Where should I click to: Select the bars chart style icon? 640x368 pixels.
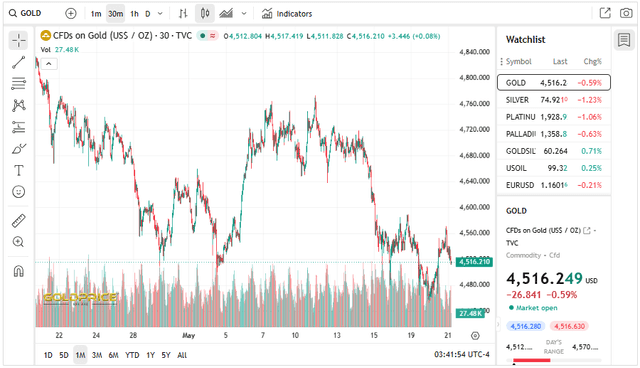183,14
